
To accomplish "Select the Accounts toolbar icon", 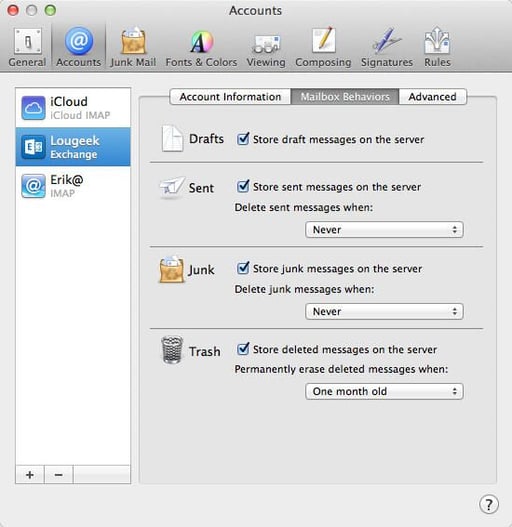I will (79, 47).
